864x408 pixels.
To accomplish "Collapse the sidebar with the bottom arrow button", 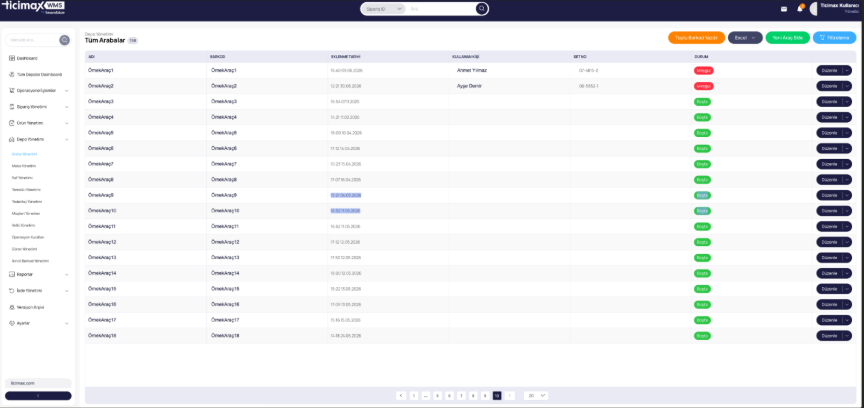I will [38, 396].
